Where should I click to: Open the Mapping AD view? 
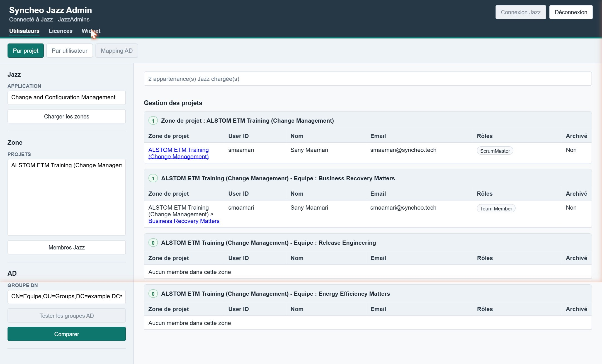[x=117, y=51]
